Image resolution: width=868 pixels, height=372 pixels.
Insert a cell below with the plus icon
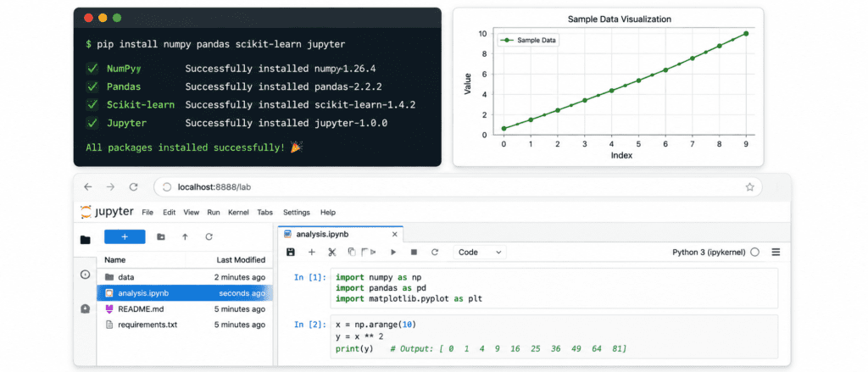312,252
